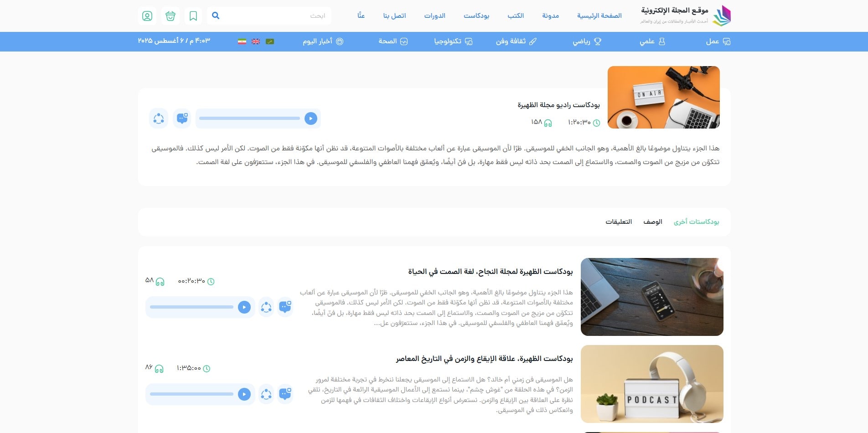Switch site language with the UK flag
Viewport: 868px width, 433px height.
point(255,41)
